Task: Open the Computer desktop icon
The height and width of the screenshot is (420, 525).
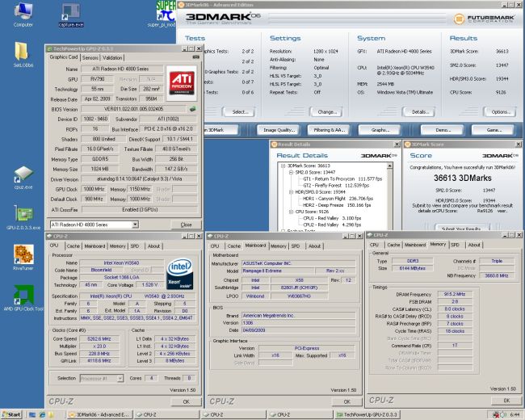Action: (23, 15)
